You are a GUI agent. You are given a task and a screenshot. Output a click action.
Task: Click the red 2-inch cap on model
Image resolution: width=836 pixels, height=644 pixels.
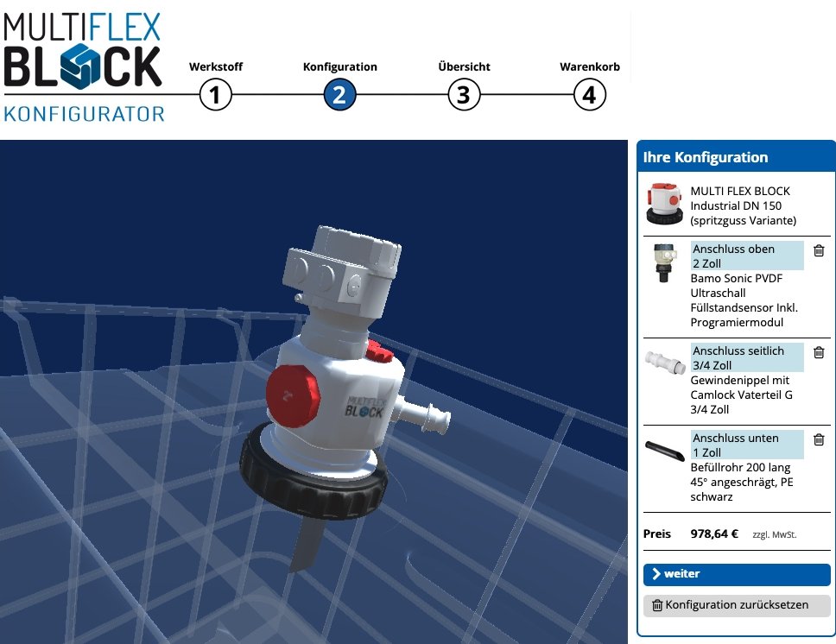[x=290, y=395]
